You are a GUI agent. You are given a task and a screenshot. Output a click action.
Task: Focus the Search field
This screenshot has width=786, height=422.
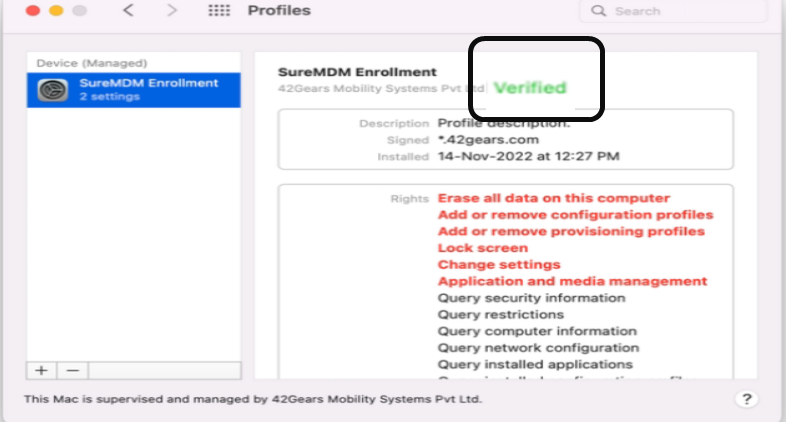click(673, 11)
